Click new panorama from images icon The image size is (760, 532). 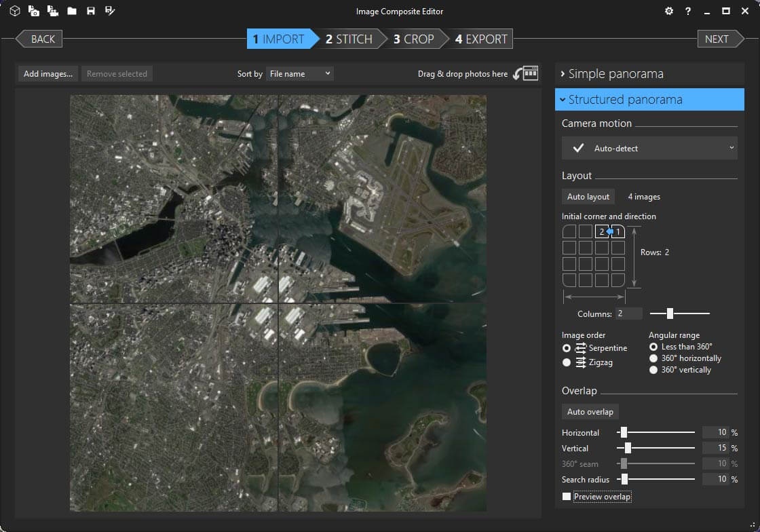[33, 11]
